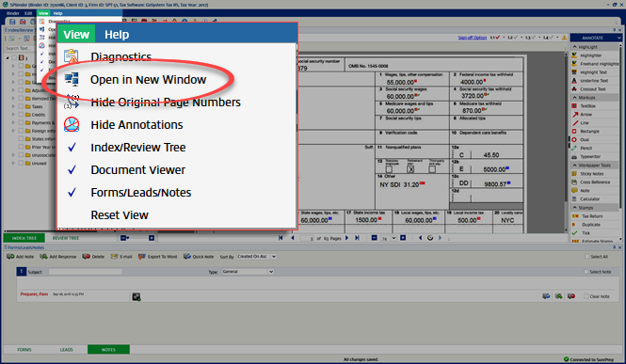Go to next page in document viewer
The width and height of the screenshot is (626, 364).
tap(346, 238)
